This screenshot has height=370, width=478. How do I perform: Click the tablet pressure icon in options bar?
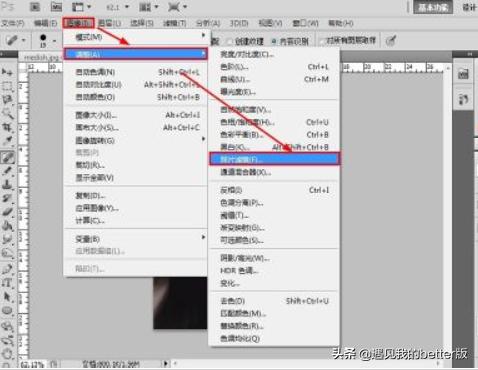(x=391, y=41)
